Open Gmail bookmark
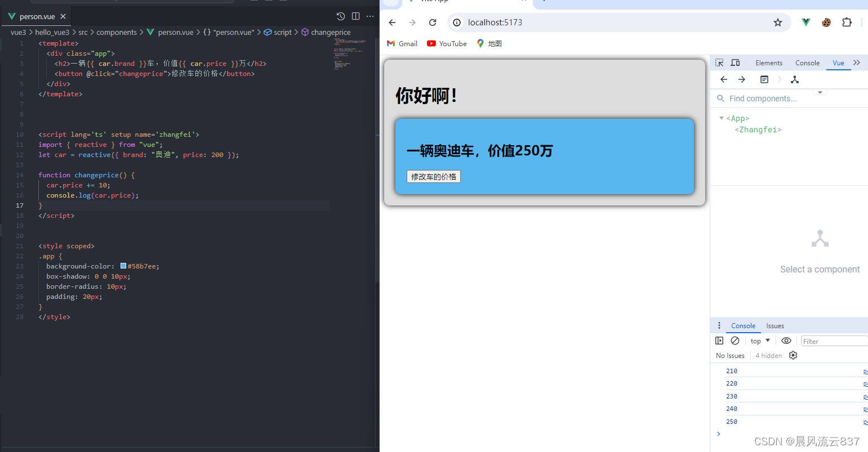The image size is (868, 452). click(402, 43)
